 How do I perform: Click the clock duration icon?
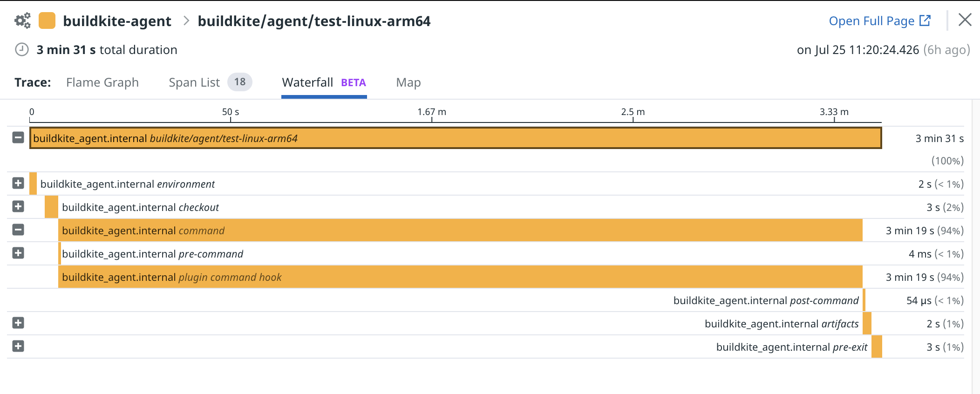point(22,49)
